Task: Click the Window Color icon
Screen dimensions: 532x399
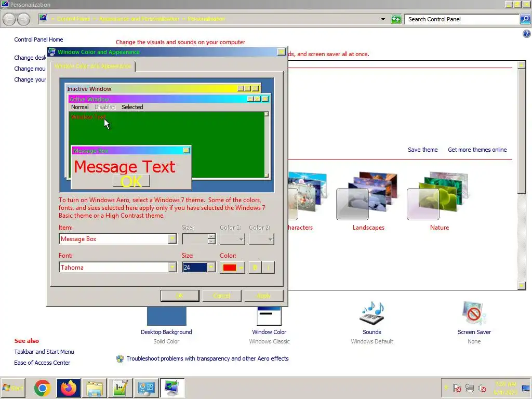Action: point(269,316)
